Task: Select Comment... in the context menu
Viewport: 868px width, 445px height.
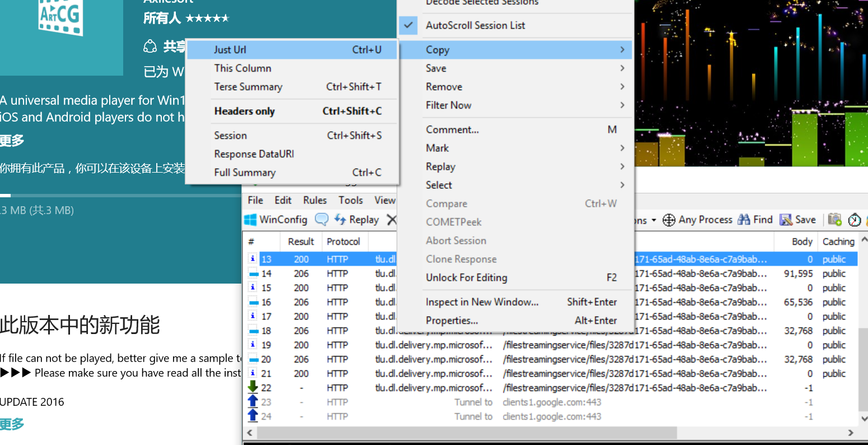Action: pos(515,129)
